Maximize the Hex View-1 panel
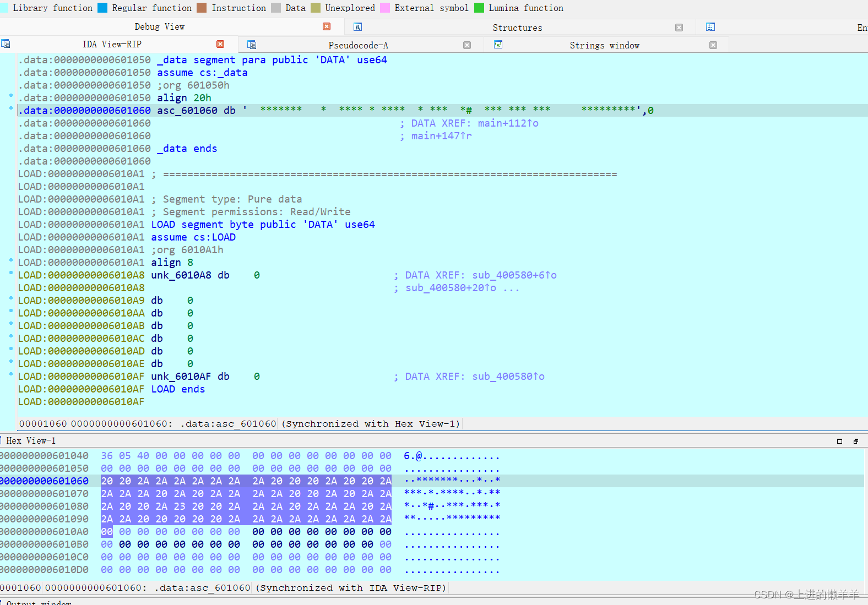The image size is (868, 605). tap(839, 441)
